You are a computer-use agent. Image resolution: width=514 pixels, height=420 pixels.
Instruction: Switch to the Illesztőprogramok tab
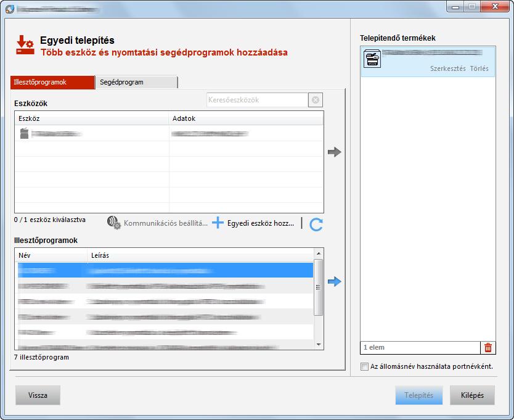point(52,82)
